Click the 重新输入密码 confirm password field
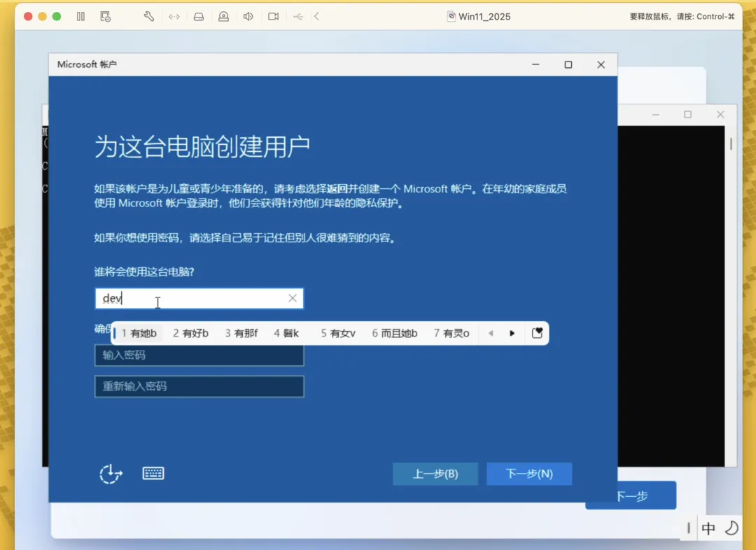Image resolution: width=756 pixels, height=550 pixels. pos(199,386)
